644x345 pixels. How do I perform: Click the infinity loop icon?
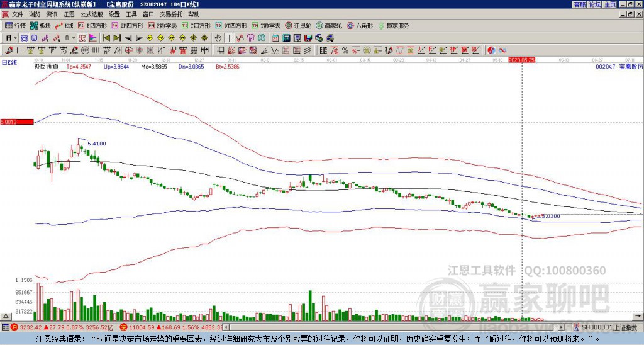[502, 50]
